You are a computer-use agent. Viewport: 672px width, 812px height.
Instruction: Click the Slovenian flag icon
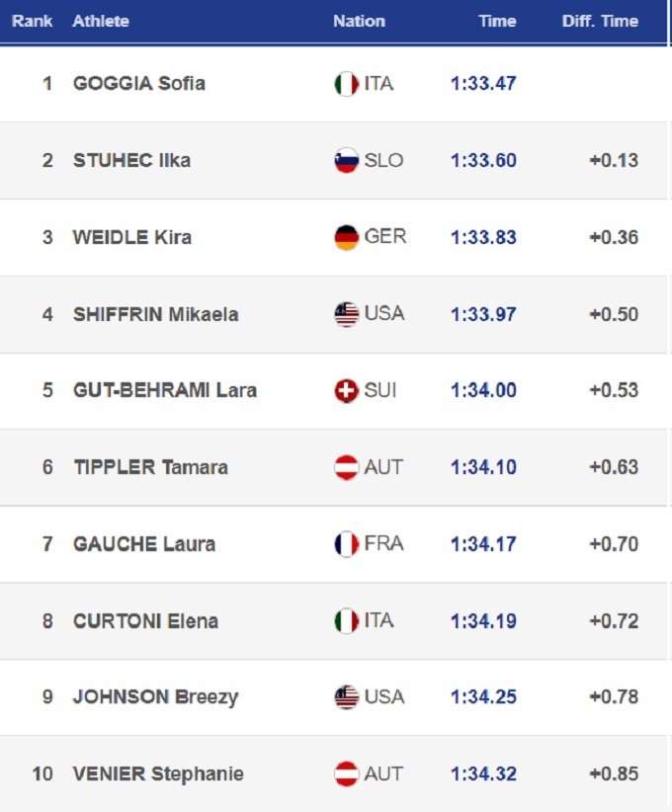pos(346,161)
